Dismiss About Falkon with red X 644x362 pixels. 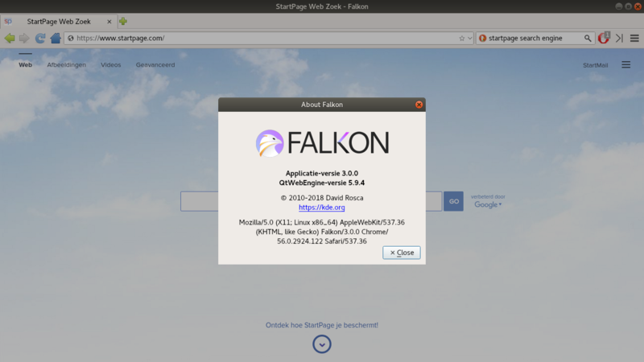point(419,105)
